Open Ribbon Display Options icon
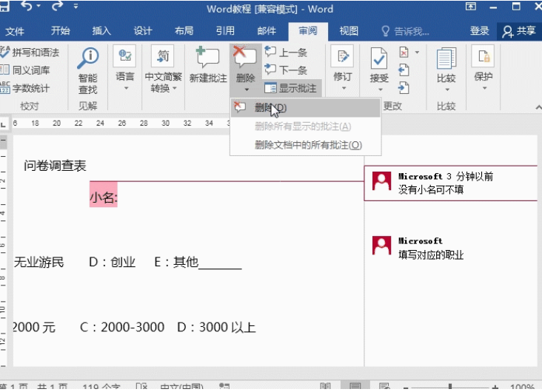The width and height of the screenshot is (542, 392). (x=471, y=6)
